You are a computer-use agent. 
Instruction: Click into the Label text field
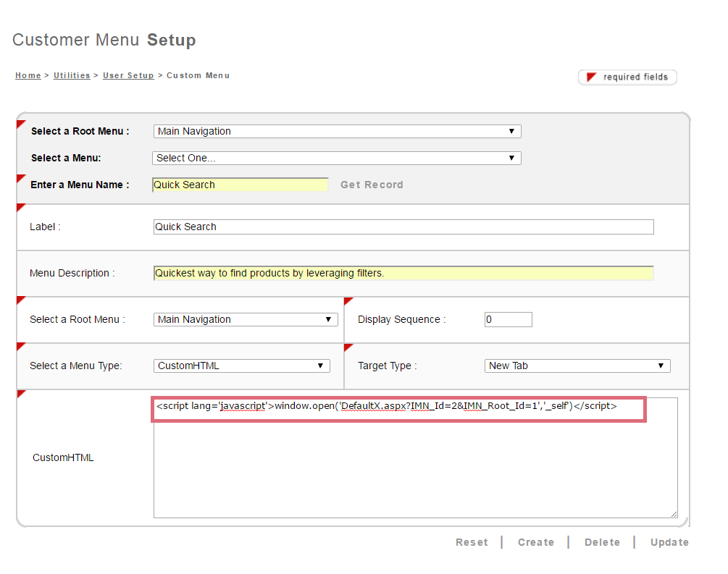click(403, 227)
